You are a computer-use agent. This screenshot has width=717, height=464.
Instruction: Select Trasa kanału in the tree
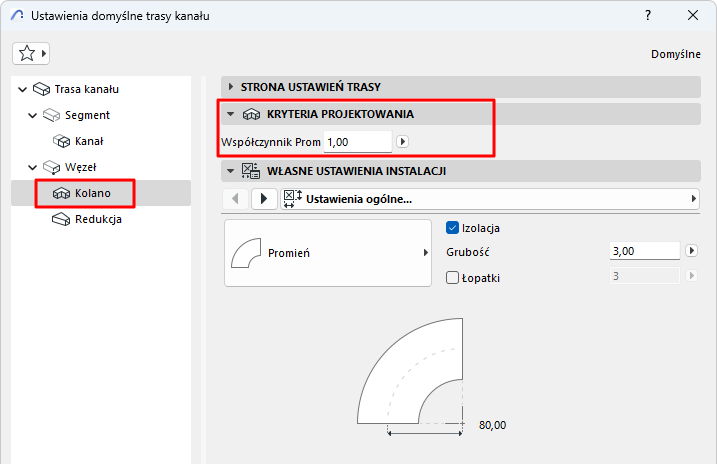point(87,89)
